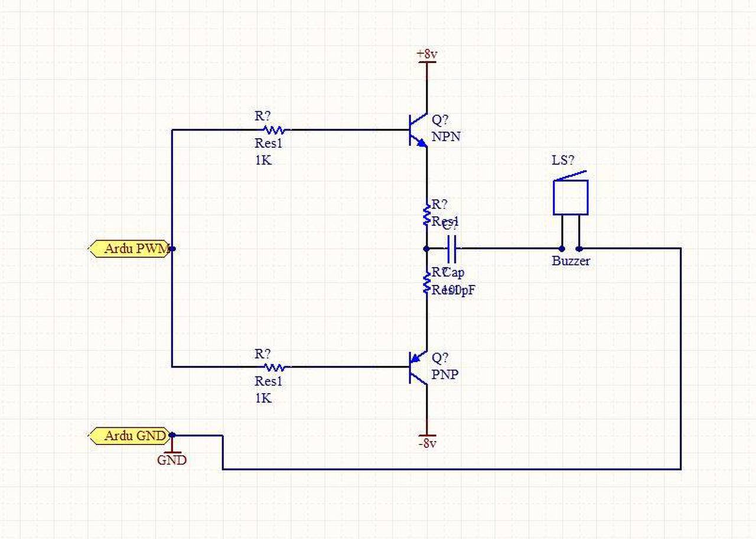The width and height of the screenshot is (756, 539).
Task: Select the lower 1K base resistor symbol
Action: tap(273, 367)
